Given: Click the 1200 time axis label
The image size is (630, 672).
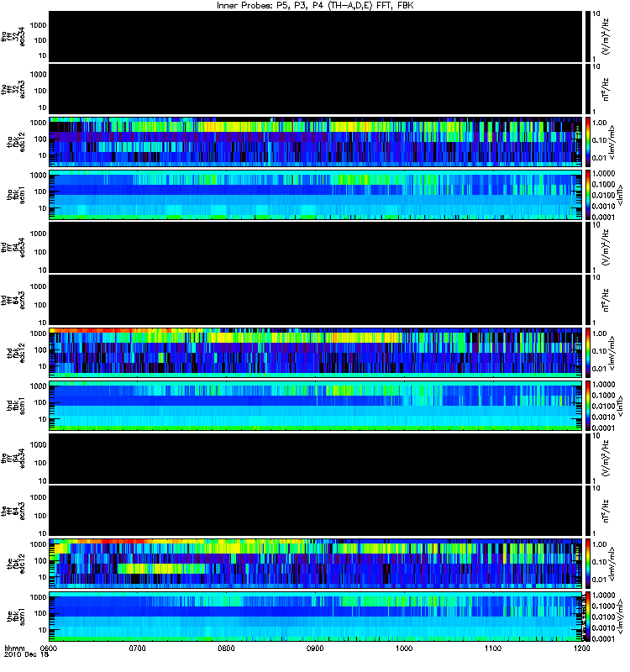Looking at the screenshot, I should click(581, 648).
